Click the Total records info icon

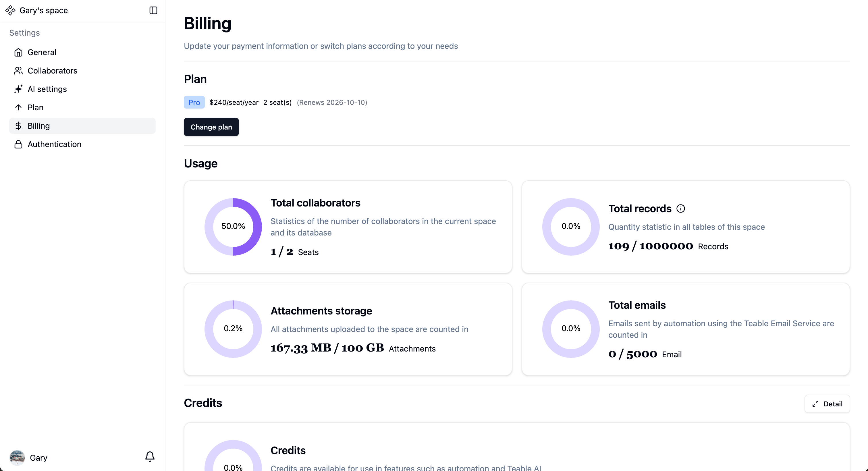(x=681, y=209)
